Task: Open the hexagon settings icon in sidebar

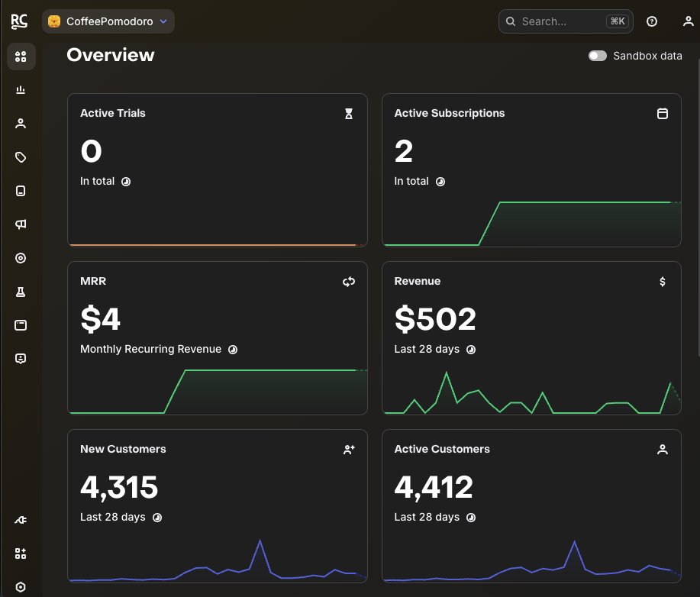Action: (21, 587)
